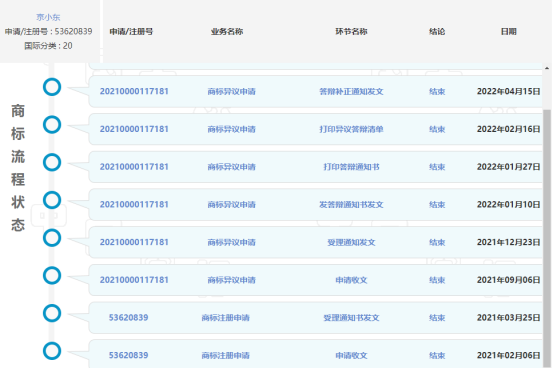Click date 2022年02月16日
Viewport: 554px width, 369px height.
508,129
